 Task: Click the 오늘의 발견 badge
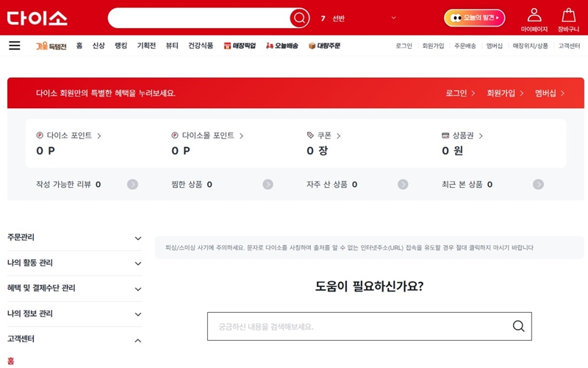coord(474,18)
